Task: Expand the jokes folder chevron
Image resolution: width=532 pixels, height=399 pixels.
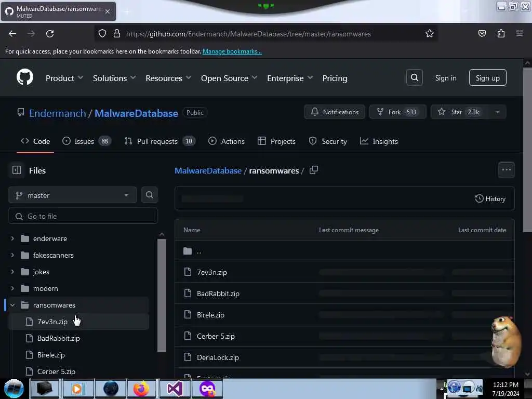Action: point(12,271)
